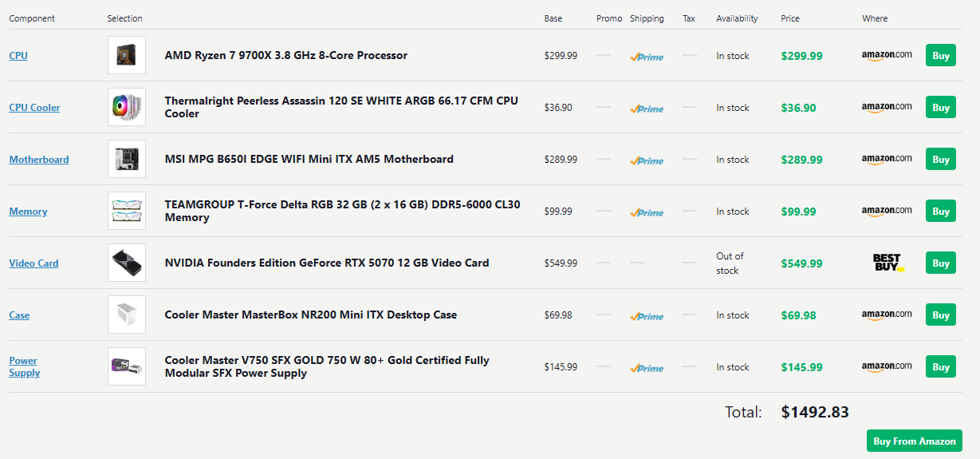The image size is (980, 459).
Task: Click the Prime shipping icon in Memory row
Action: coord(647,212)
